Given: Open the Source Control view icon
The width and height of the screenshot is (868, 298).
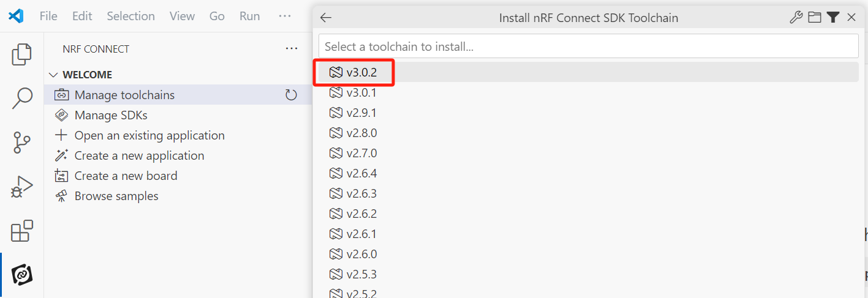Looking at the screenshot, I should pyautogui.click(x=22, y=143).
